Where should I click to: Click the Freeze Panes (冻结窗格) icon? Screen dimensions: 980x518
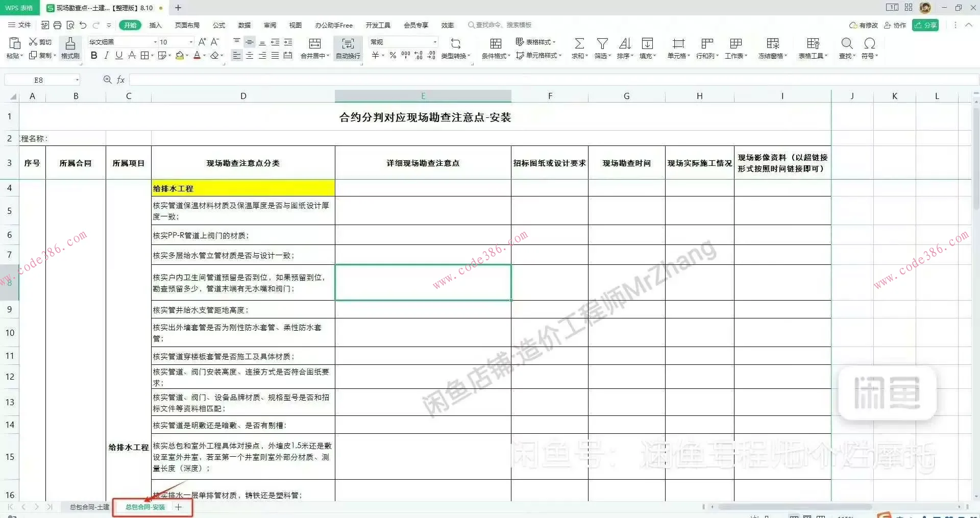(773, 44)
